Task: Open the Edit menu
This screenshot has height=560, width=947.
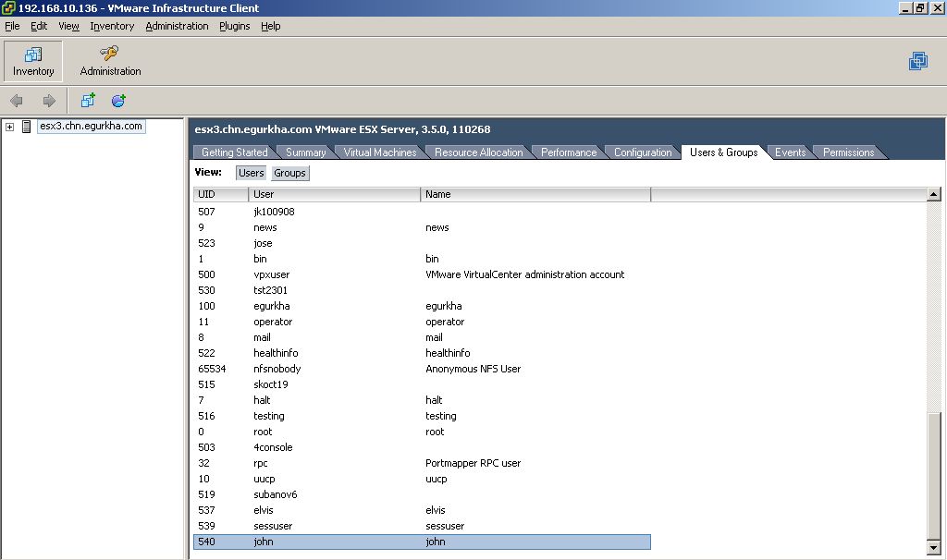Action: point(39,26)
